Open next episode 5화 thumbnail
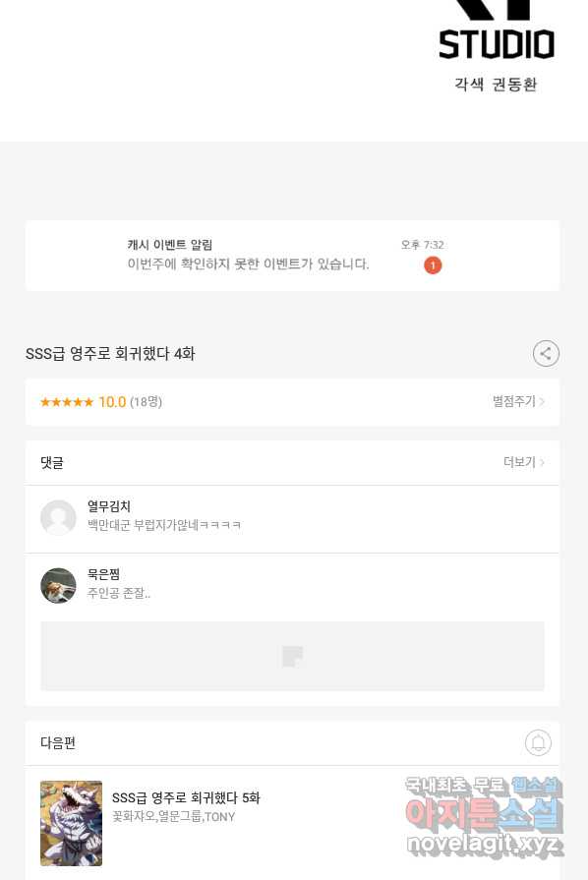 click(x=71, y=823)
